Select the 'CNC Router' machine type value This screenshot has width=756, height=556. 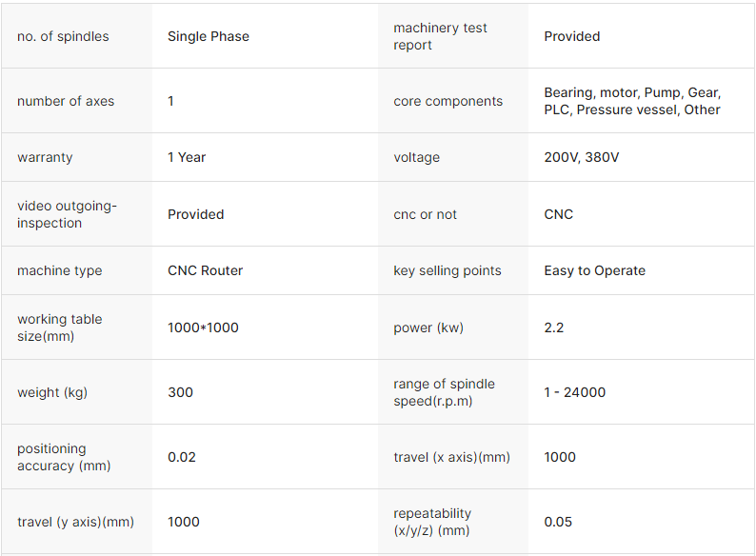[205, 270]
